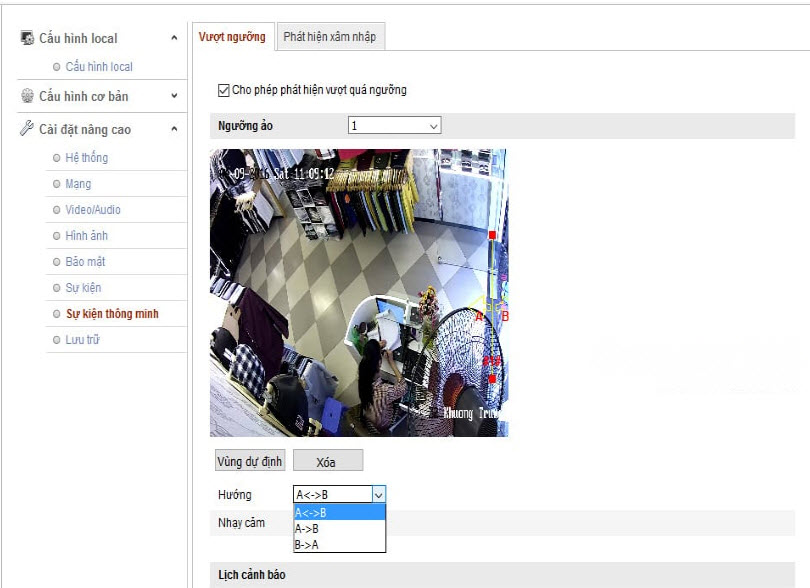Choose A->B direction option
The width and height of the screenshot is (810, 588).
pyautogui.click(x=308, y=529)
